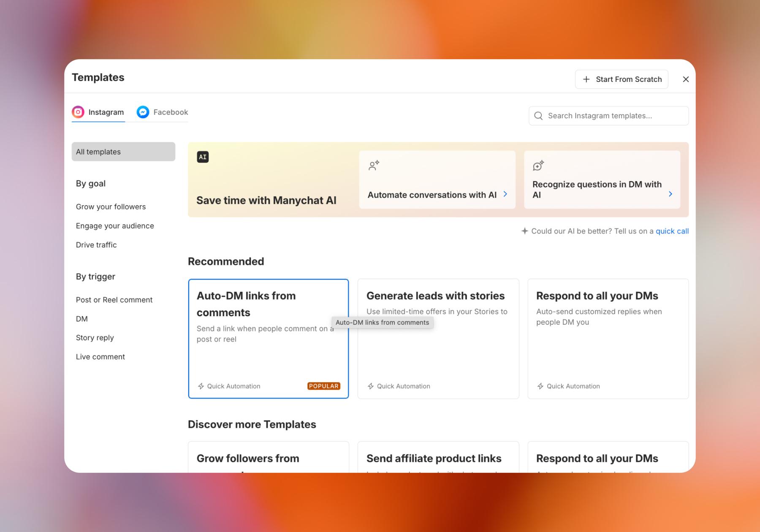The image size is (760, 532).
Task: Open the quick call link
Action: click(672, 231)
